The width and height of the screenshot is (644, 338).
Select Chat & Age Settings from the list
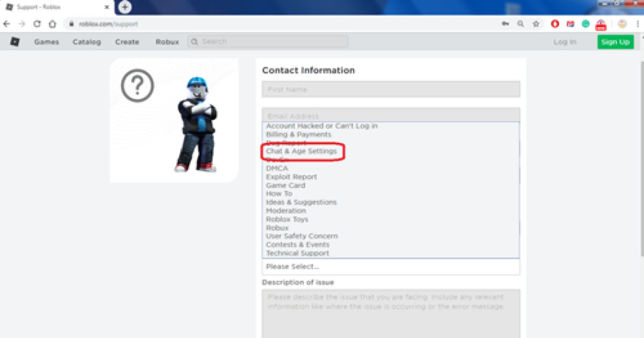pyautogui.click(x=302, y=151)
